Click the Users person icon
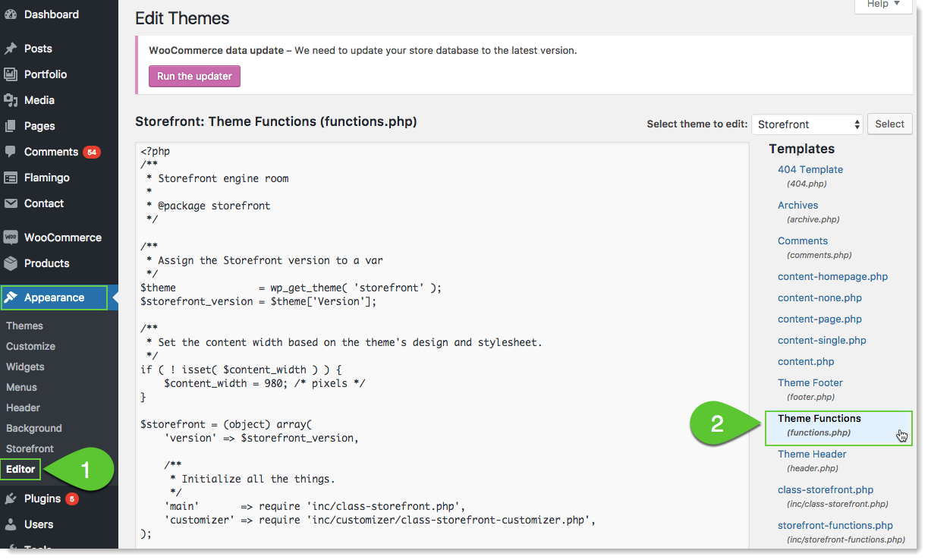This screenshot has height=560, width=928. [11, 524]
